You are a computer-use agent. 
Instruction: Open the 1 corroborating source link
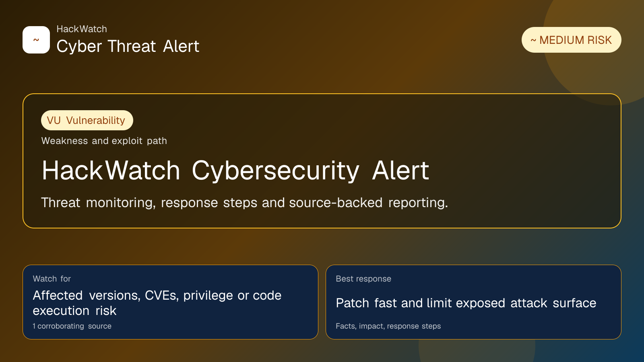[72, 326]
